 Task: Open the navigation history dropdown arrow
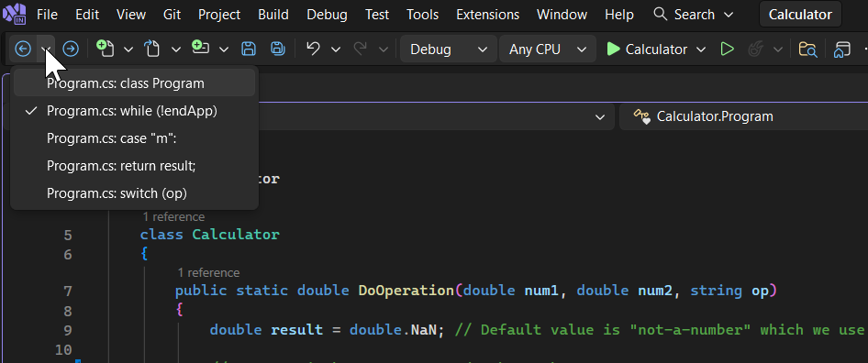pyautogui.click(x=47, y=49)
